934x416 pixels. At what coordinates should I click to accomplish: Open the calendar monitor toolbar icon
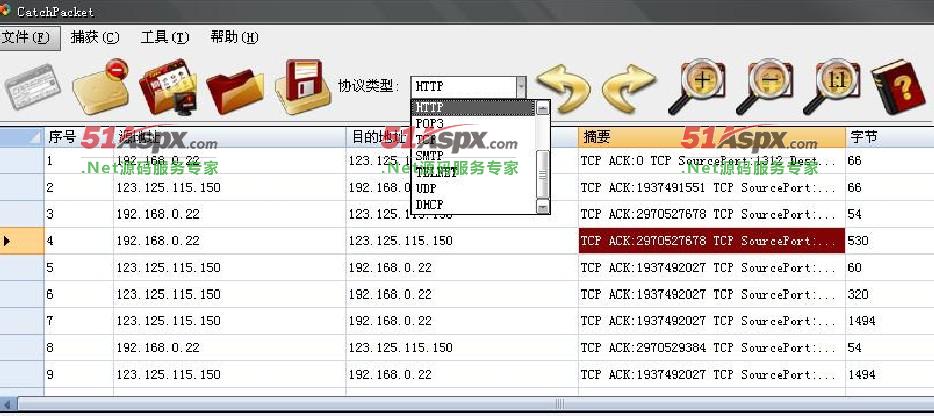[x=168, y=86]
